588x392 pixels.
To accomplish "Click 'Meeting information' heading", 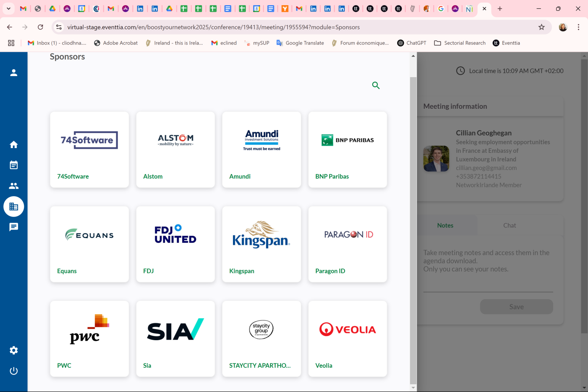I will pyautogui.click(x=455, y=106).
